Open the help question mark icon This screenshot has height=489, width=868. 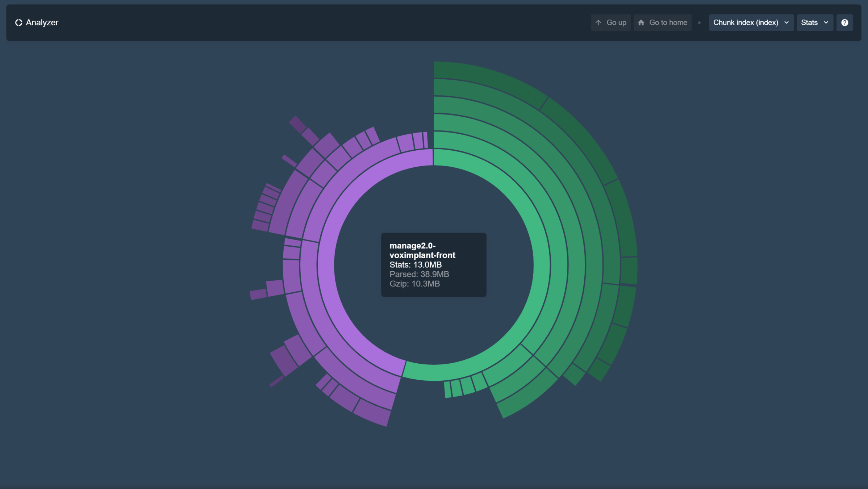[844, 22]
